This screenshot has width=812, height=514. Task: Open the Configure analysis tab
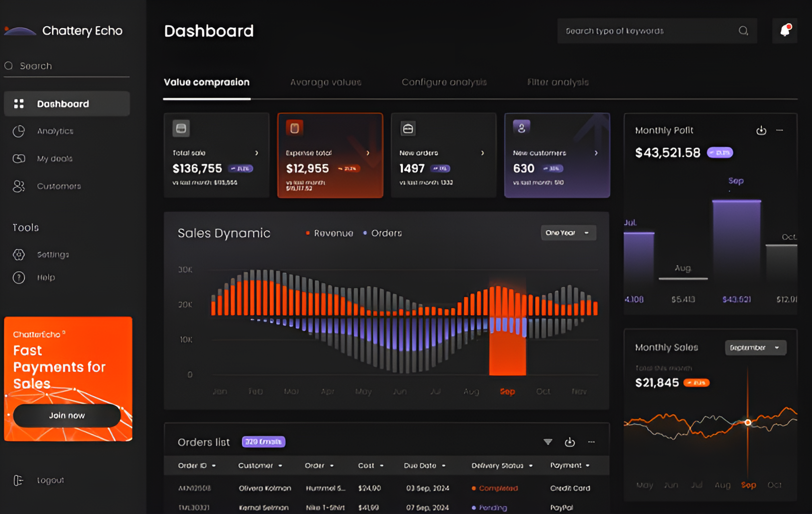pos(444,82)
